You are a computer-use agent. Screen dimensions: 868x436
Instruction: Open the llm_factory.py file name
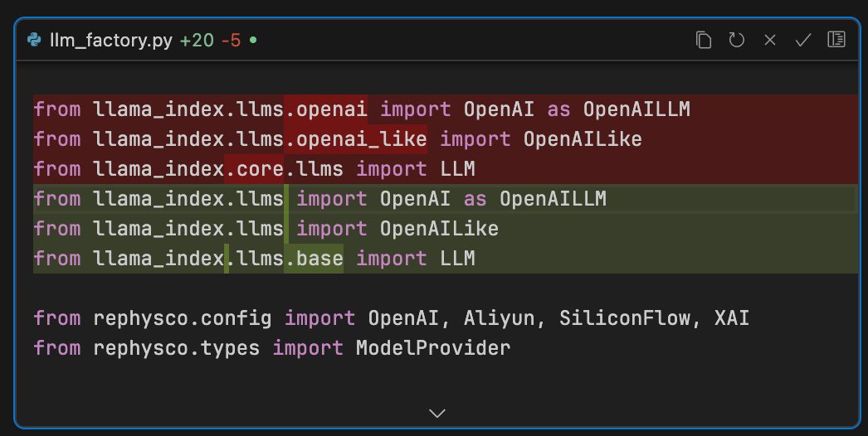coord(110,41)
